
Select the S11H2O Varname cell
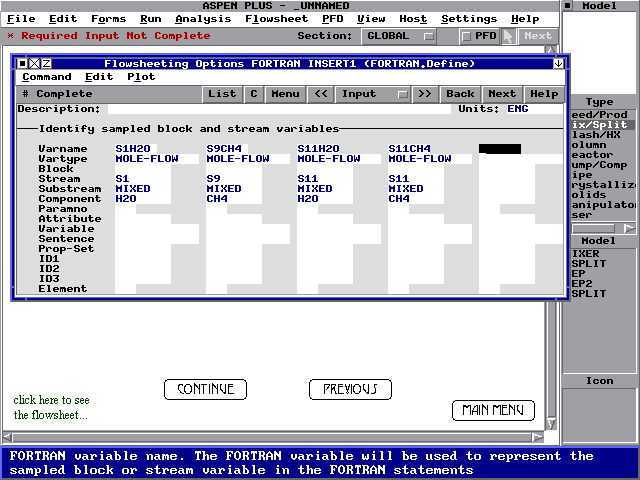pyautogui.click(x=318, y=149)
